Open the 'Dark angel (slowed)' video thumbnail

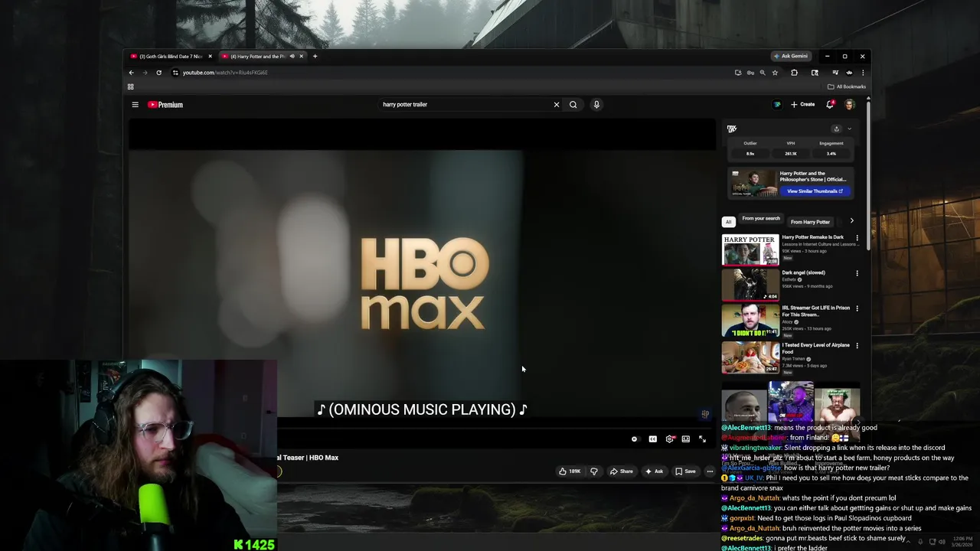750,285
